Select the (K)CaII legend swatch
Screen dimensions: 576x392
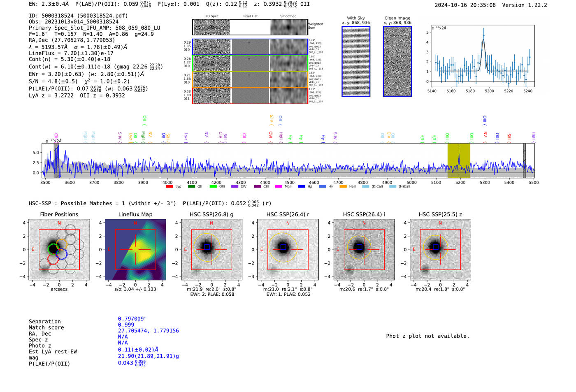pyautogui.click(x=365, y=187)
